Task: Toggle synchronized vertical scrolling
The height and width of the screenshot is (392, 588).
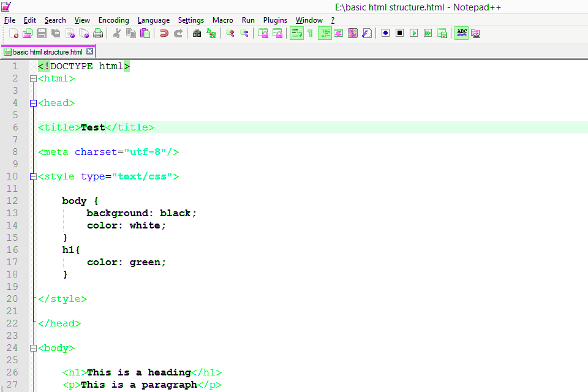Action: [x=263, y=34]
